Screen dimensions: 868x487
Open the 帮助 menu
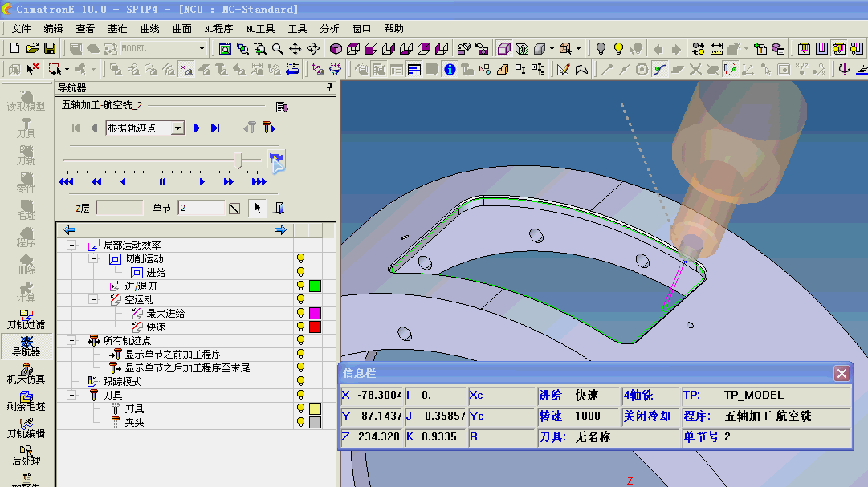[x=393, y=29]
